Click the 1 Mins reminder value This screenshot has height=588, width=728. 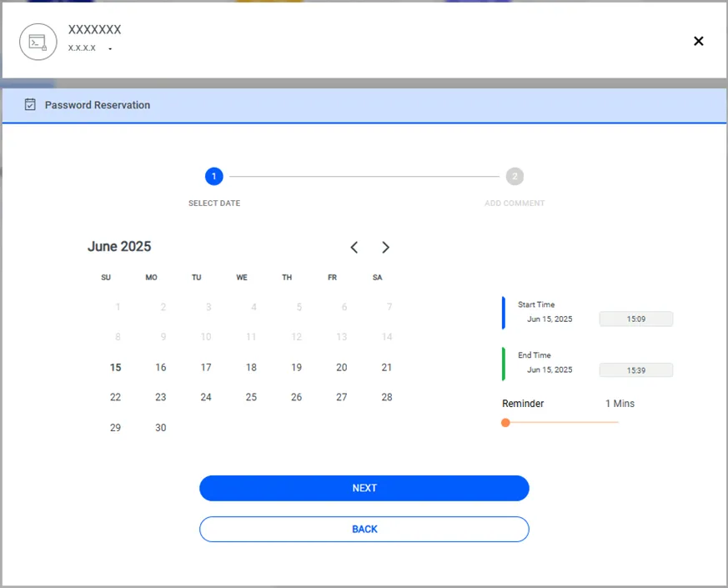coord(620,404)
